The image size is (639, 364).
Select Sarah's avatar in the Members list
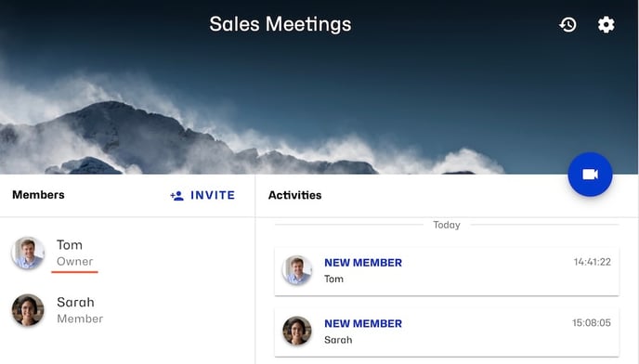pyautogui.click(x=28, y=310)
